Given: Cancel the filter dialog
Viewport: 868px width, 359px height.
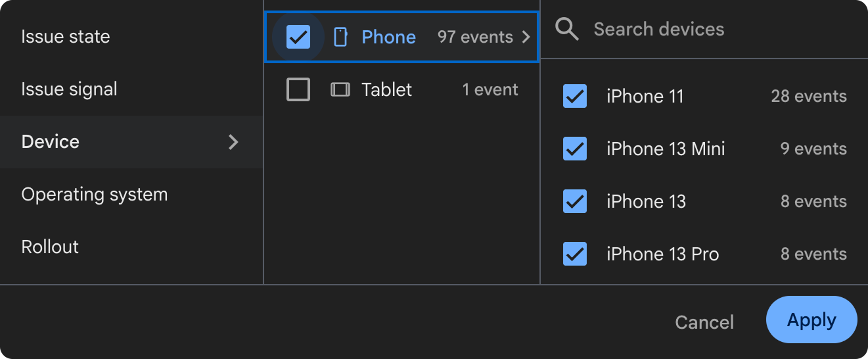Looking at the screenshot, I should click(704, 322).
